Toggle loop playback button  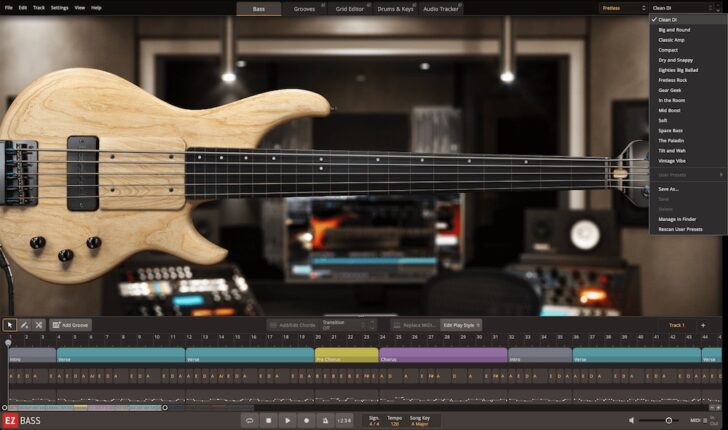pos(249,420)
